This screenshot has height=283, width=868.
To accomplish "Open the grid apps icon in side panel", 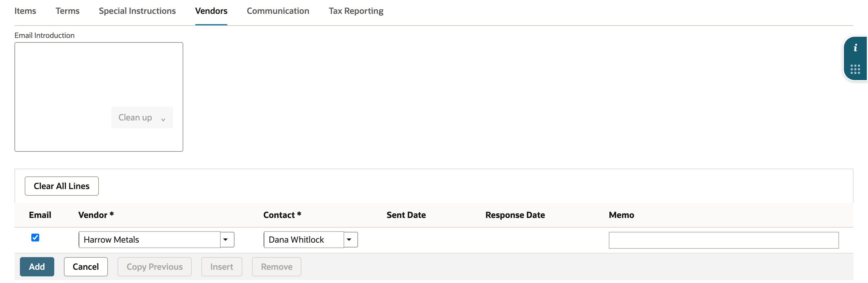I will click(855, 69).
